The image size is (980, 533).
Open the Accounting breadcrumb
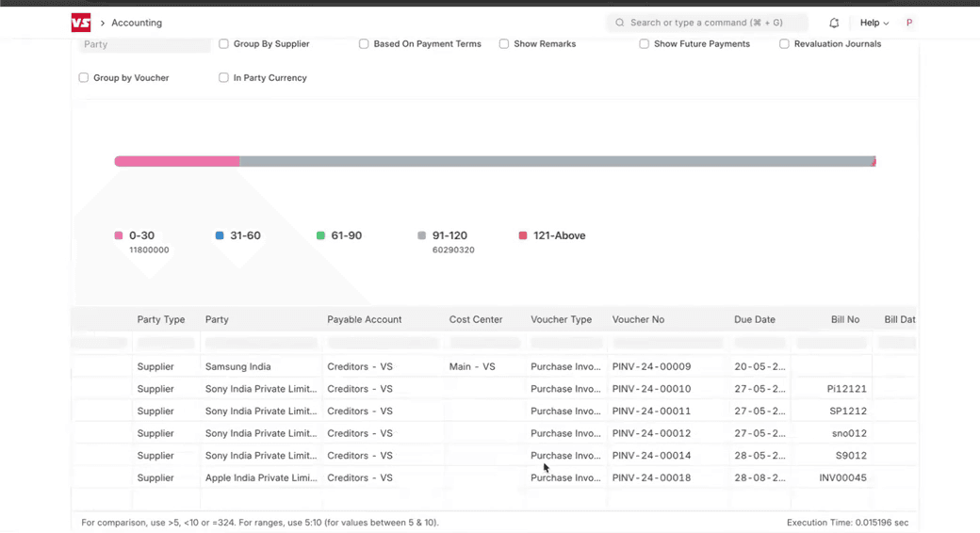pyautogui.click(x=137, y=23)
